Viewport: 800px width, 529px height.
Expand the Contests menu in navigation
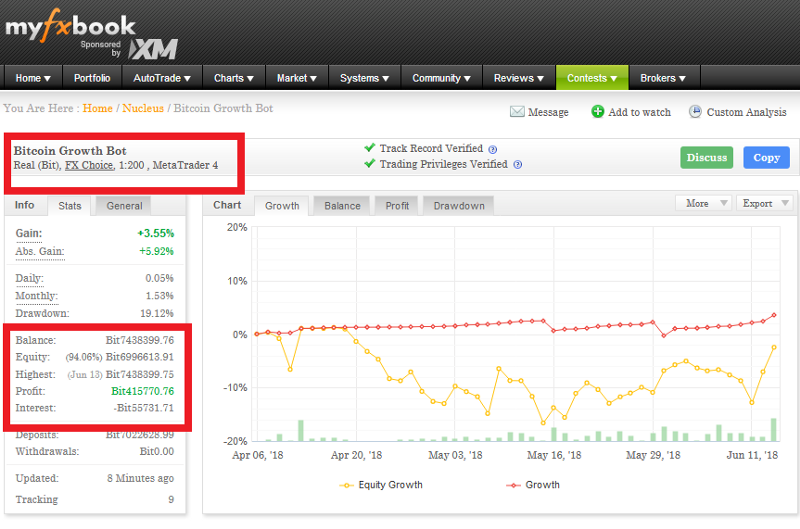pyautogui.click(x=592, y=78)
